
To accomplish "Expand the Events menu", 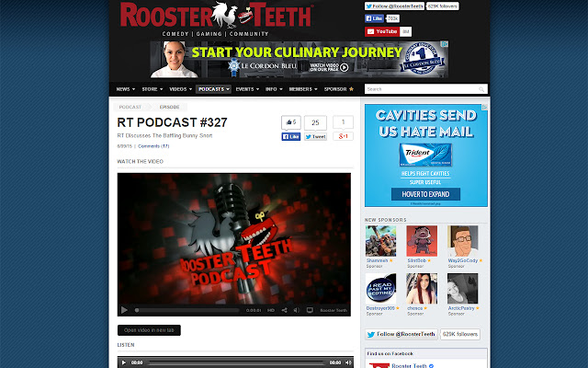I will [x=247, y=89].
